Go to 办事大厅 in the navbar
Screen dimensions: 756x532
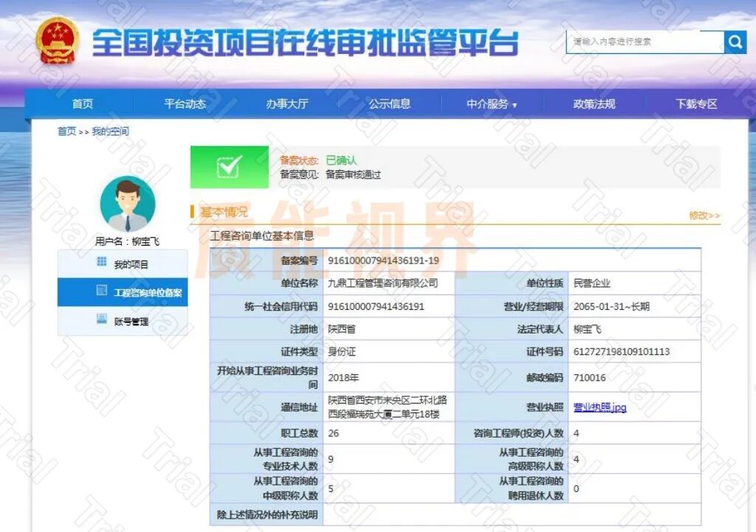click(287, 104)
